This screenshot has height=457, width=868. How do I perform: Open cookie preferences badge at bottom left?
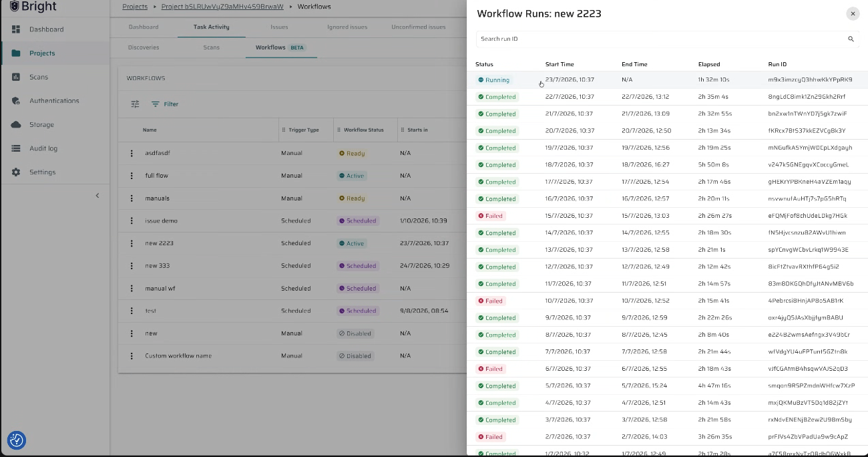pyautogui.click(x=17, y=440)
